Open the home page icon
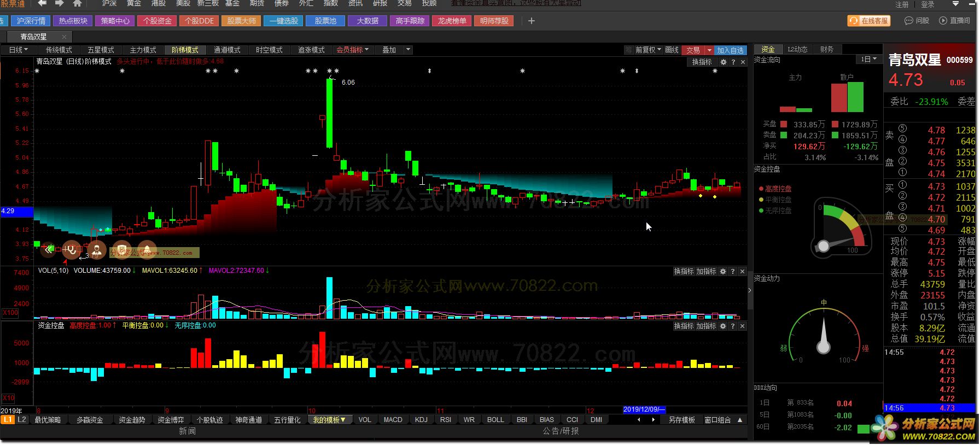Image resolution: width=980 pixels, height=445 pixels. 77,3
